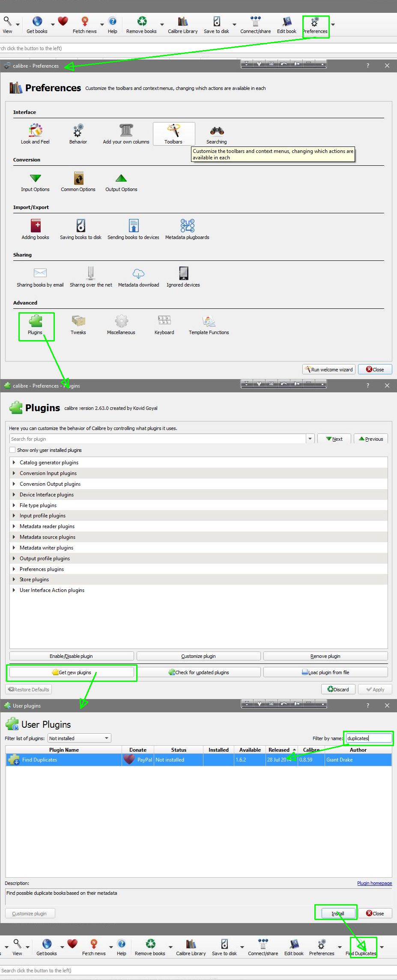Open Miscellaneous preferences gear icon
397x980 pixels.
click(121, 325)
